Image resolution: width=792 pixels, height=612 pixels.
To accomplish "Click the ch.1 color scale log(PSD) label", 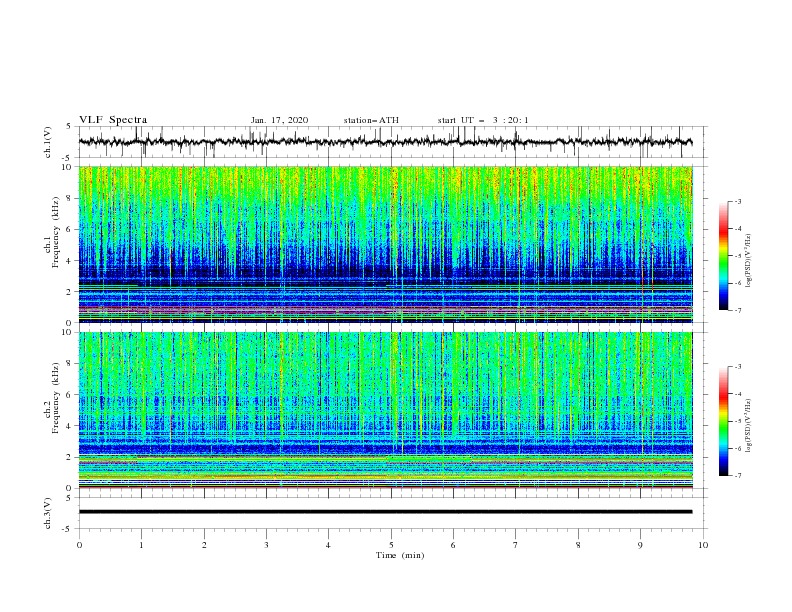I will (748, 261).
